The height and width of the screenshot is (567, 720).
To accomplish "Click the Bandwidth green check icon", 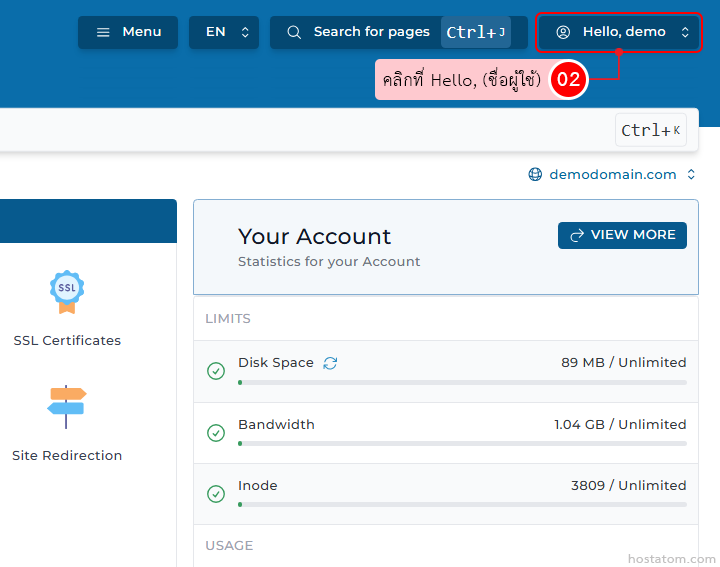I will 216,433.
